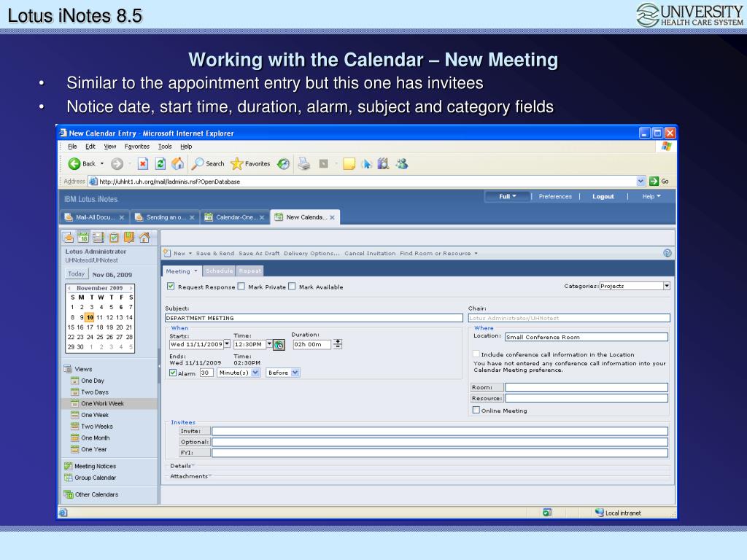Open the New action dropdown
Screen dimensions: 747x560
click(x=190, y=253)
